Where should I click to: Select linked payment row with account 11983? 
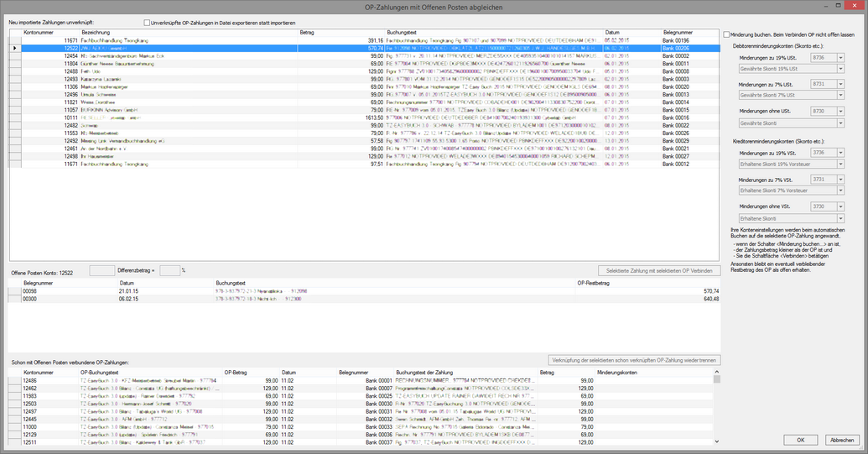point(361,396)
